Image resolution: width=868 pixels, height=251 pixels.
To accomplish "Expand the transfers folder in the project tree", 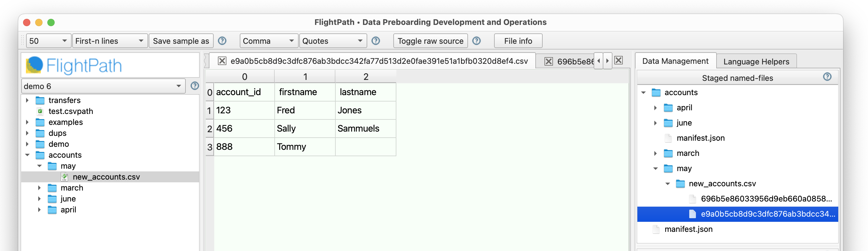I will tap(27, 100).
